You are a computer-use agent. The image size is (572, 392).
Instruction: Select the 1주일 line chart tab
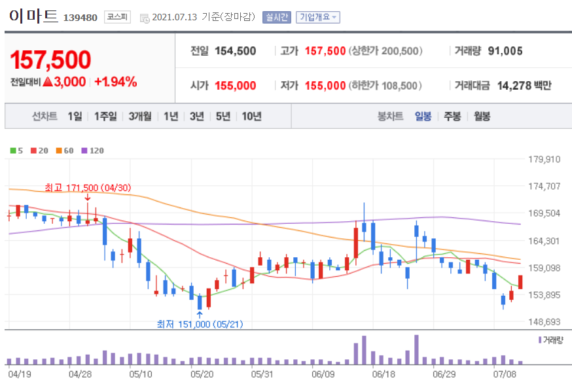pos(105,116)
